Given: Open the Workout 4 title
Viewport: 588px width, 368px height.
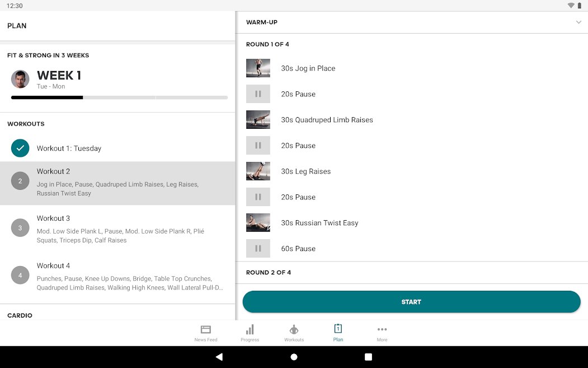Looking at the screenshot, I should (53, 265).
